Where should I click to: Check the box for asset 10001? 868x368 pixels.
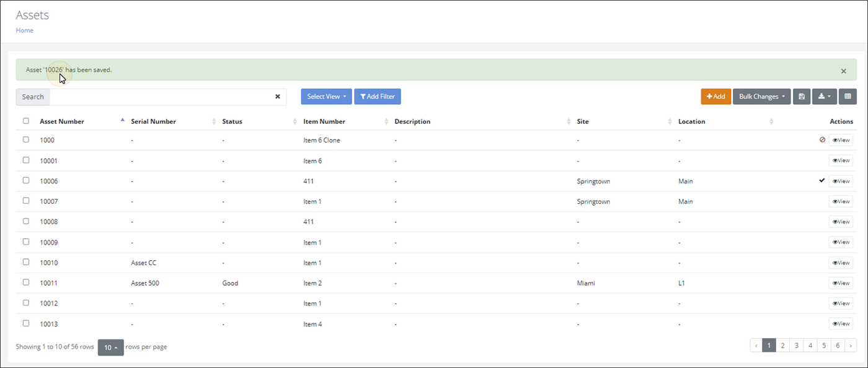click(26, 160)
